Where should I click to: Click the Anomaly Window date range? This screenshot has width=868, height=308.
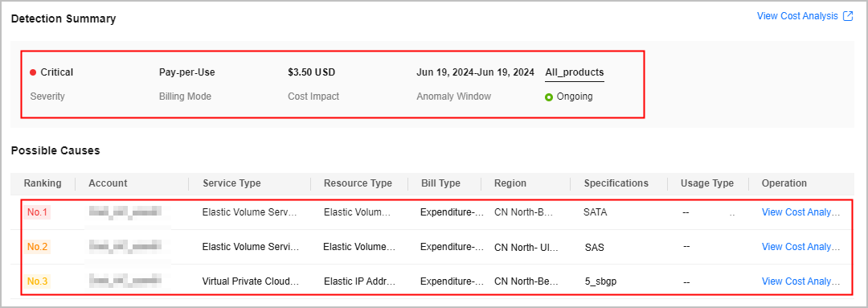point(475,72)
